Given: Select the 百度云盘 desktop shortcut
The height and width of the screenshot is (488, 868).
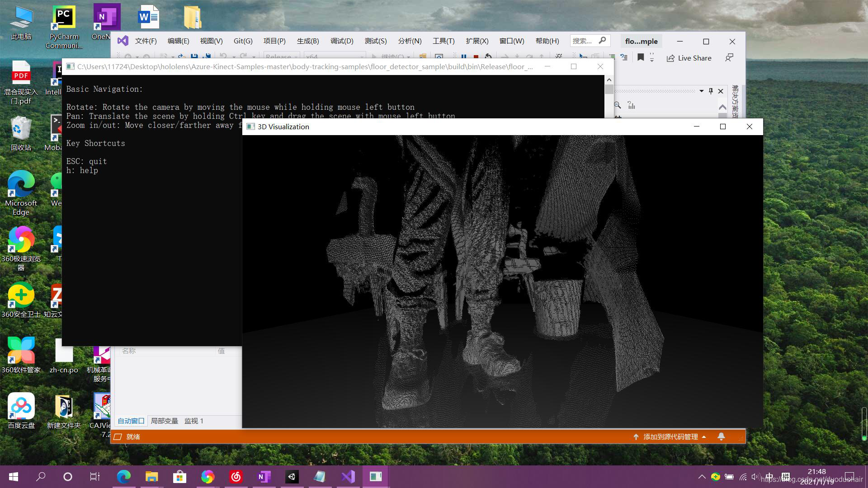Looking at the screenshot, I should pyautogui.click(x=21, y=411).
